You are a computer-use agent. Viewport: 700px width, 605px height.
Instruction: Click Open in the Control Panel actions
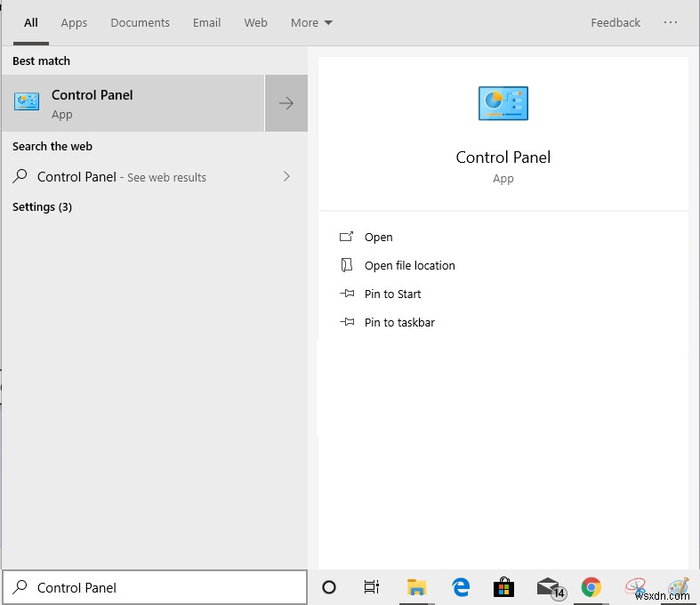(x=378, y=238)
